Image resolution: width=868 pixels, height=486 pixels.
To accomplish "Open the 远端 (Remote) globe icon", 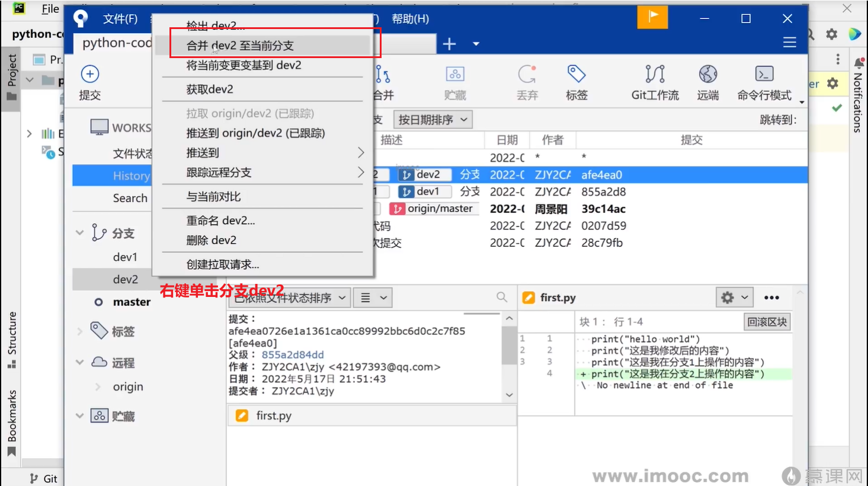I will [708, 74].
